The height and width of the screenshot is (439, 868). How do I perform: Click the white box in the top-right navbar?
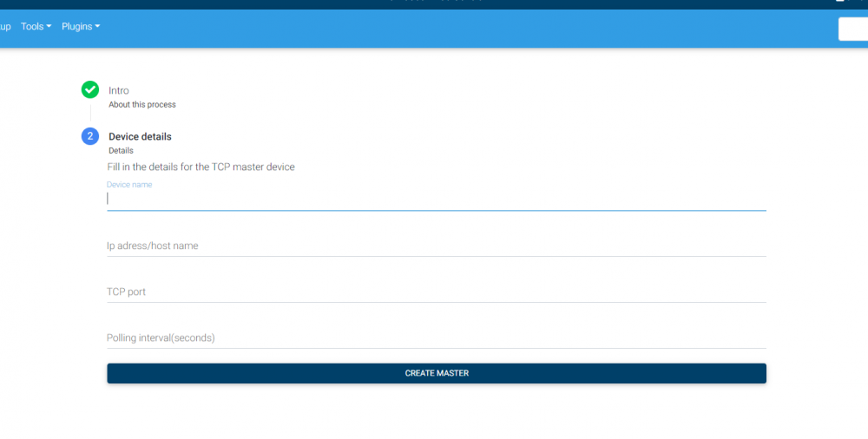point(852,29)
